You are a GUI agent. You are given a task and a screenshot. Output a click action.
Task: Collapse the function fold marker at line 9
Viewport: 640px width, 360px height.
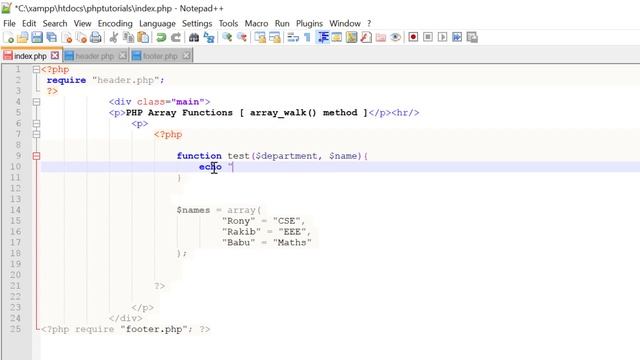[36, 156]
